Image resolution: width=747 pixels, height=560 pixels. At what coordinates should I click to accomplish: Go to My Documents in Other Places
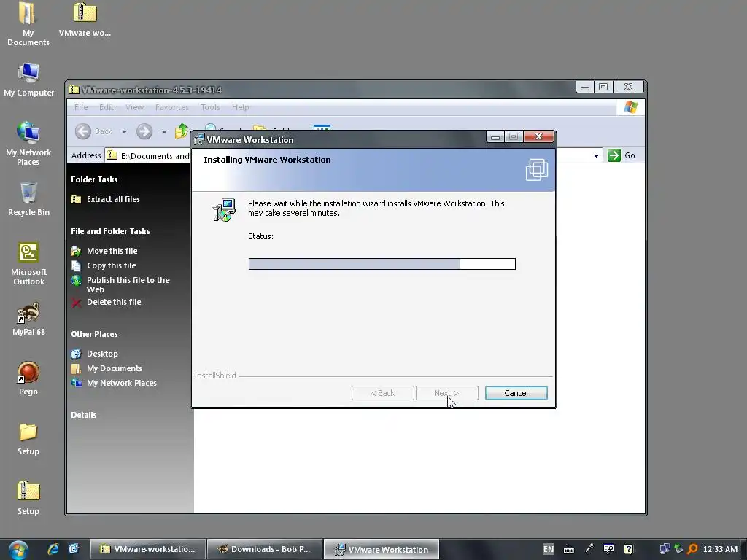[115, 368]
